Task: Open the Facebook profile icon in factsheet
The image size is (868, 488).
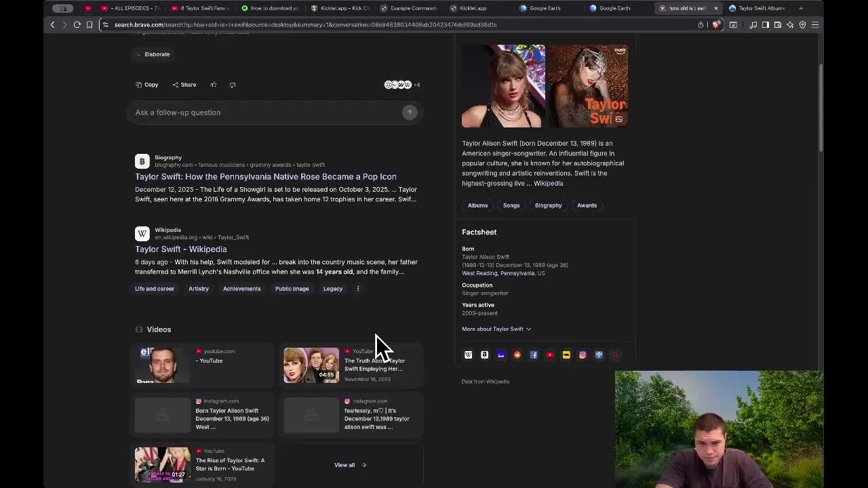Action: pyautogui.click(x=534, y=354)
